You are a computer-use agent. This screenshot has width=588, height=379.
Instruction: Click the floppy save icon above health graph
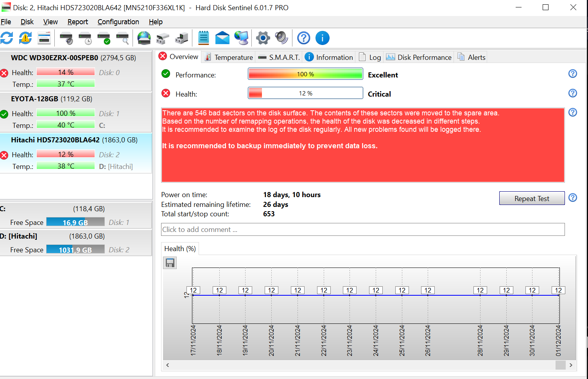170,263
